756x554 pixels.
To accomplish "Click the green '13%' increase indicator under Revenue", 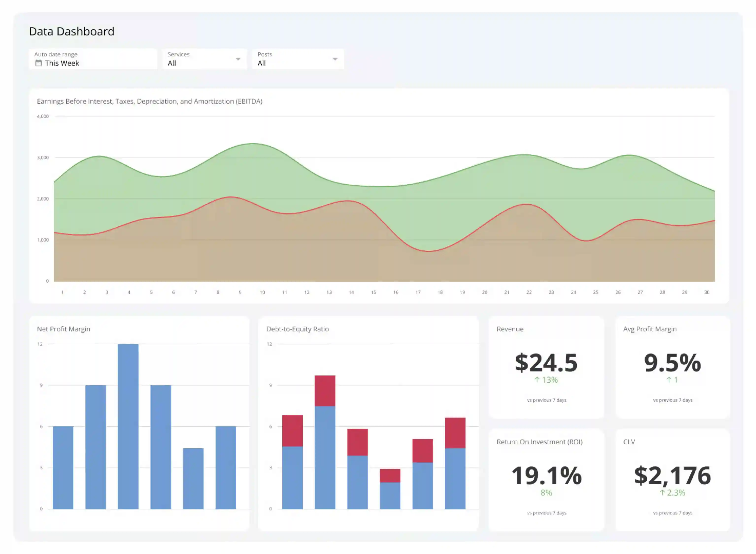I will (546, 380).
